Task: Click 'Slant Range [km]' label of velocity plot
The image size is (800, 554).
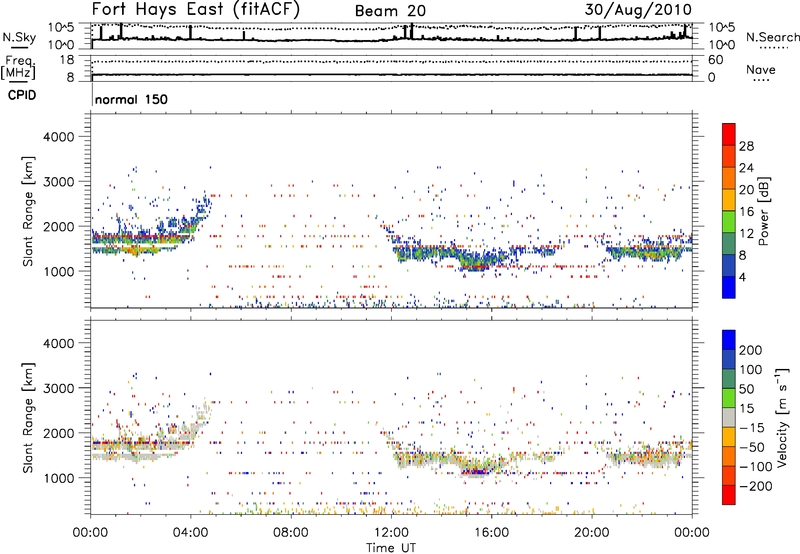Action: [x=29, y=417]
